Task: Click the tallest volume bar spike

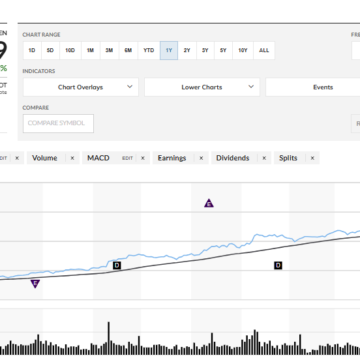Action: (109, 338)
